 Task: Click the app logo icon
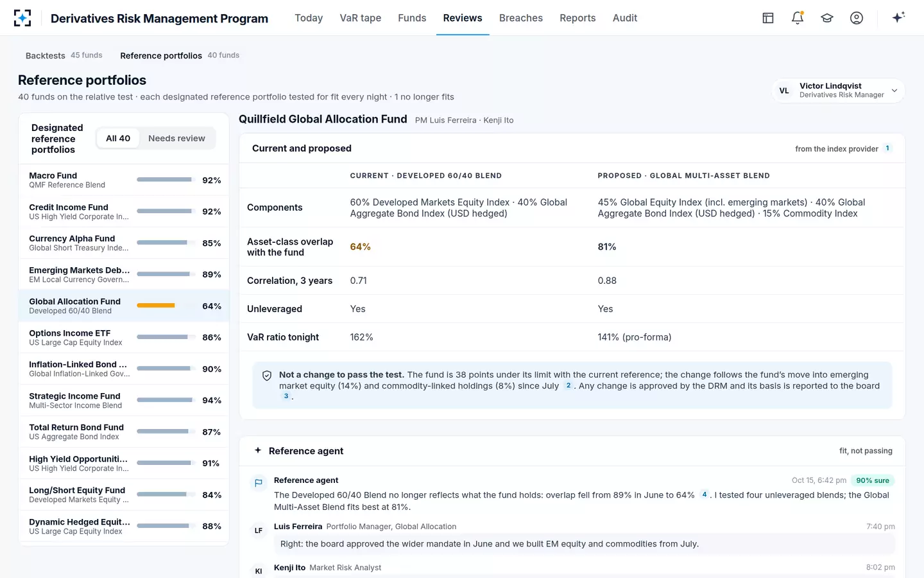pos(22,18)
